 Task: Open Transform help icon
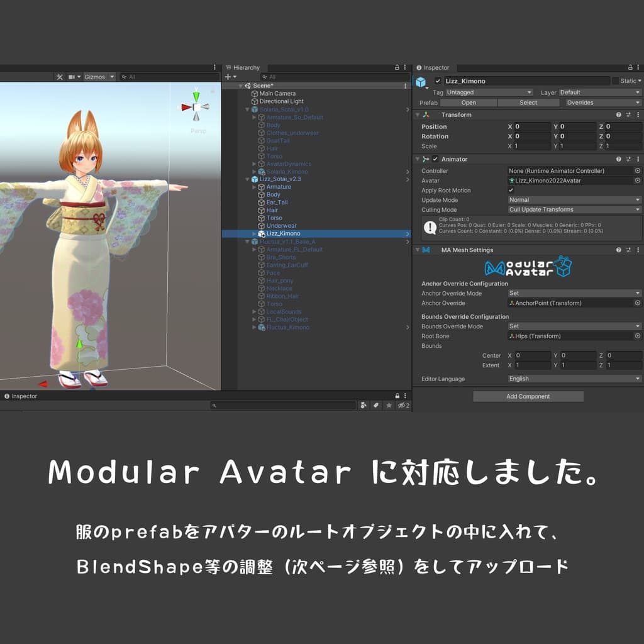tap(619, 115)
